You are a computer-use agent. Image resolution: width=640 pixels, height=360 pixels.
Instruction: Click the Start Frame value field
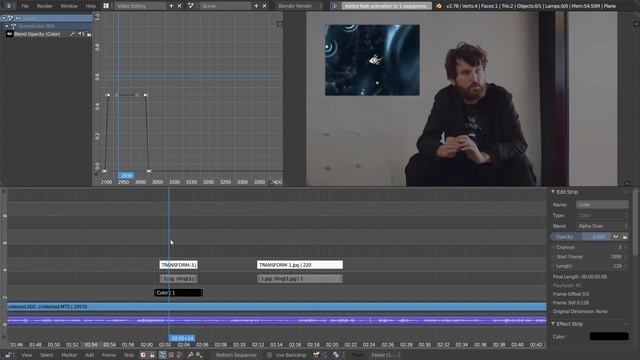coord(590,257)
